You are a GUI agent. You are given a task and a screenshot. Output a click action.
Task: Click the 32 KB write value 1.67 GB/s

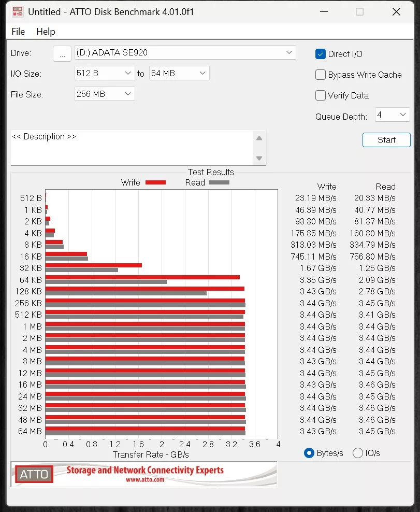tap(318, 268)
